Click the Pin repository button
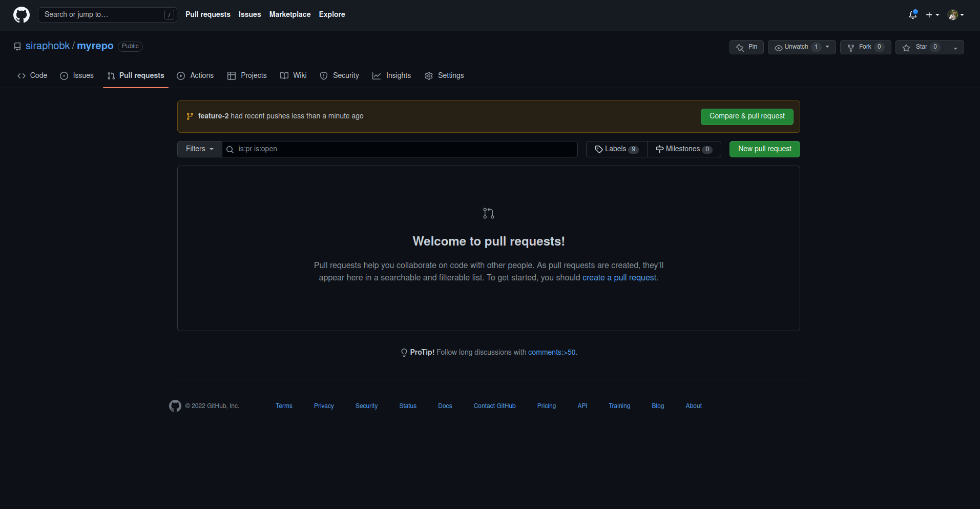This screenshot has width=980, height=509. (x=746, y=47)
